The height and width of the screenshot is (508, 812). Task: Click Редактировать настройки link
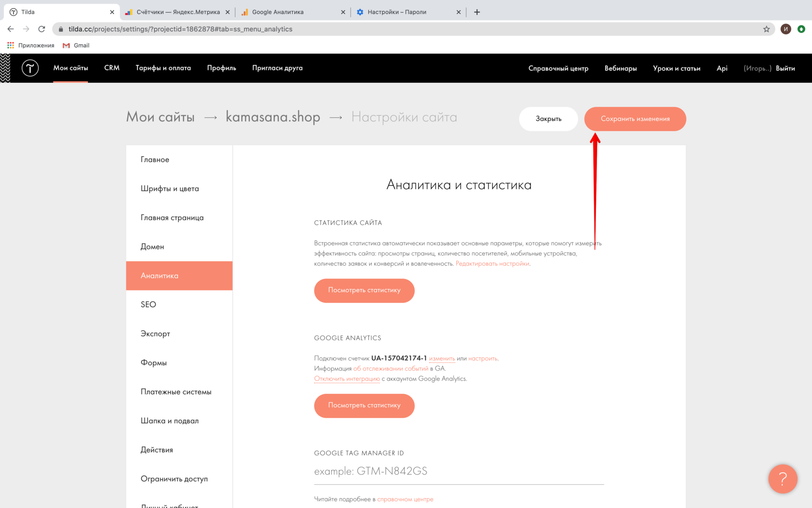pos(493,264)
